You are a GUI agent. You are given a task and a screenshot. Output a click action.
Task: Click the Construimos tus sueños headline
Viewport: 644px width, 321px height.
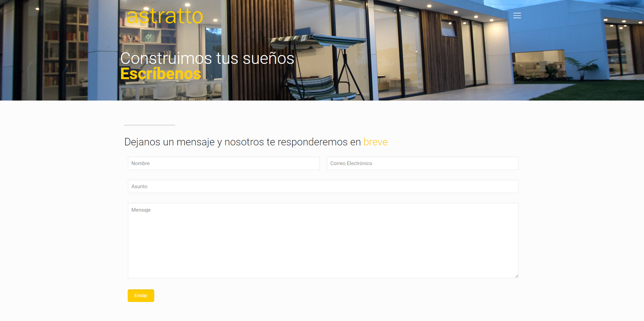click(x=207, y=58)
